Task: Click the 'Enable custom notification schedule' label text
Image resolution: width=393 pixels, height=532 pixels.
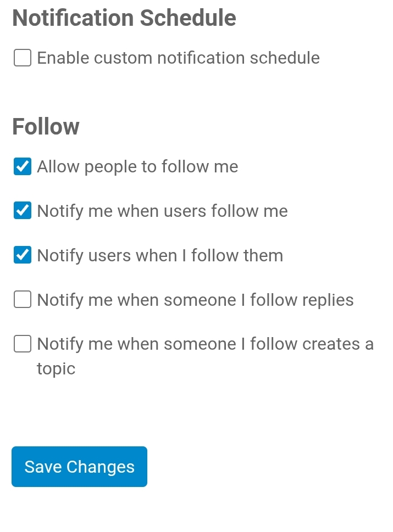Action: [178, 58]
